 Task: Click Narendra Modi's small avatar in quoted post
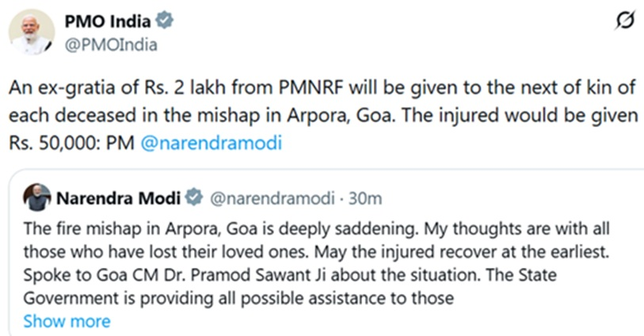click(36, 197)
